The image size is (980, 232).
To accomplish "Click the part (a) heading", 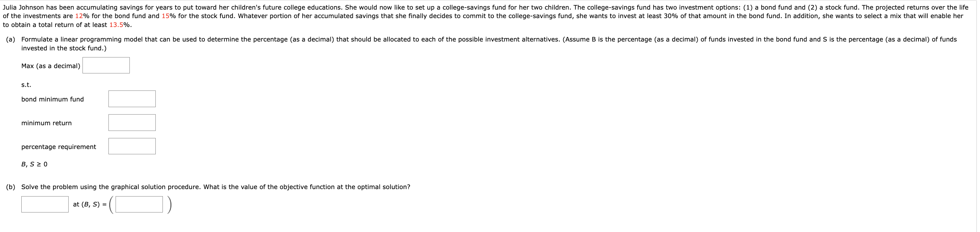I will [10, 39].
